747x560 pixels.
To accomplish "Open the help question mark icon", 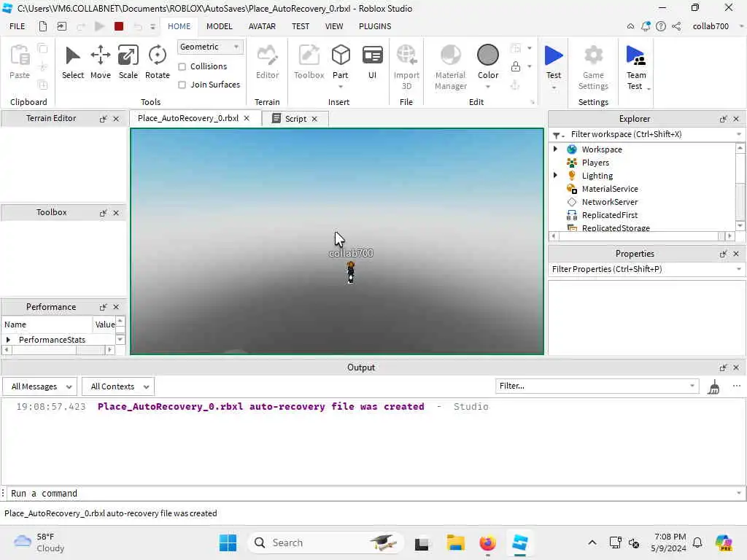I will click(661, 26).
